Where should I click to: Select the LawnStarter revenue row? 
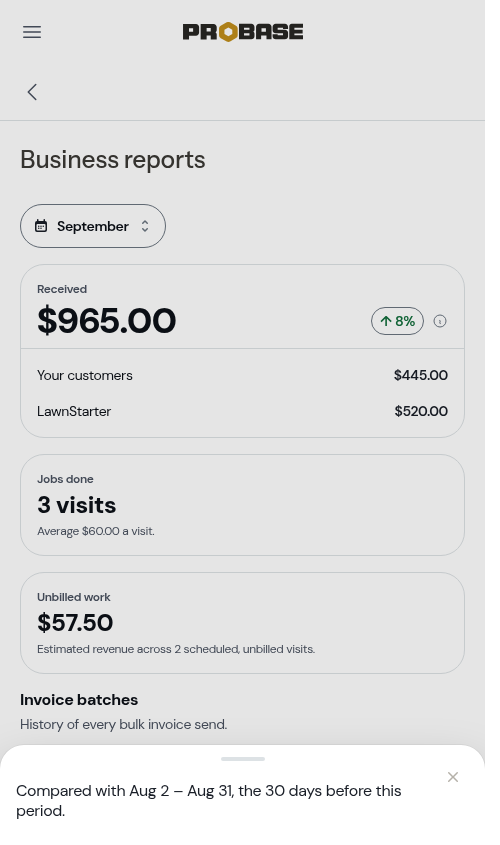click(242, 411)
